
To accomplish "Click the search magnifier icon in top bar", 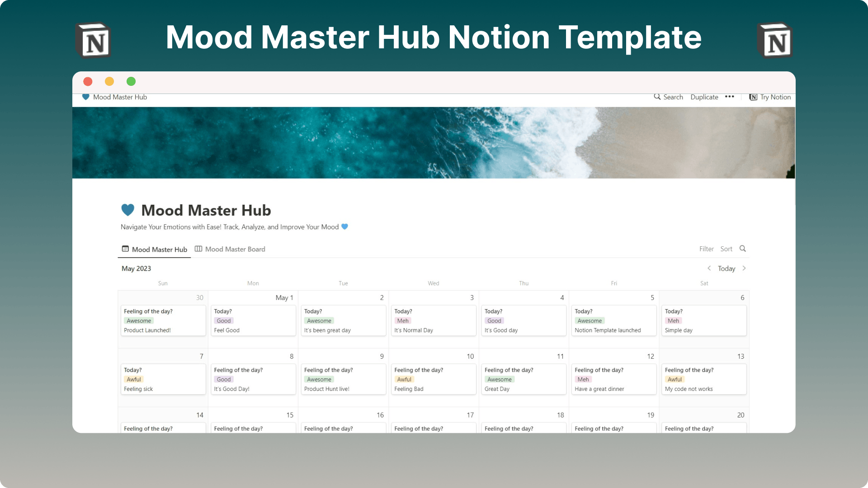I will point(657,97).
